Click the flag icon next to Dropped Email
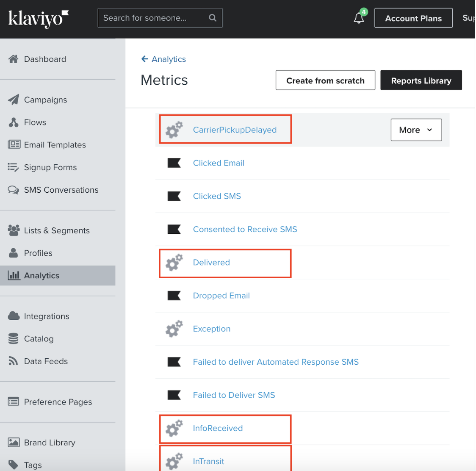The image size is (476, 471). point(174,296)
